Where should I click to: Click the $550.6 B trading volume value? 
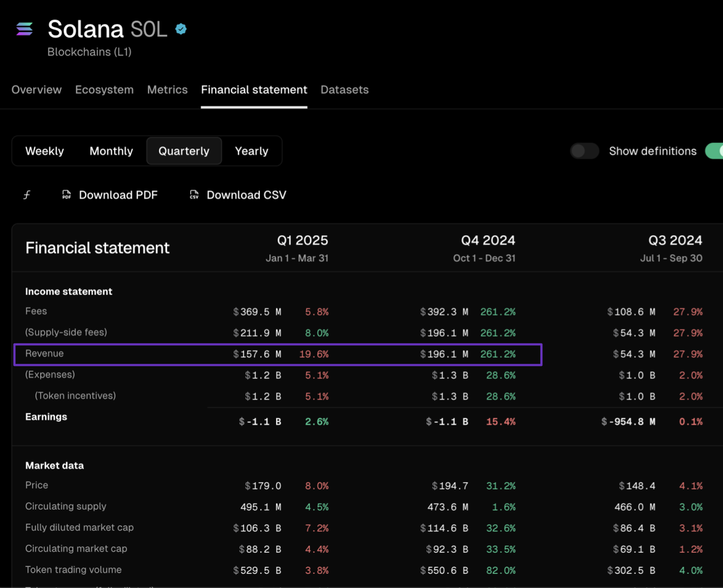(x=445, y=571)
